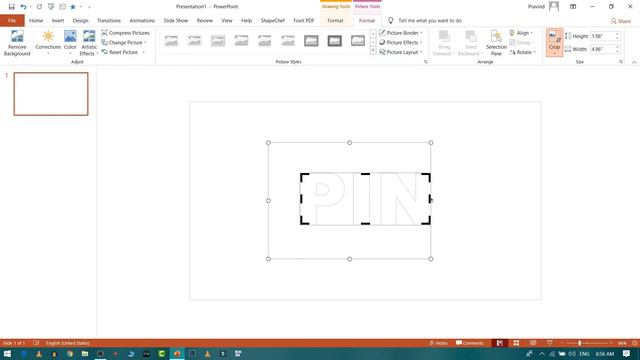This screenshot has width=640, height=360.
Task: Open Drawing Tools Format tab
Action: [x=336, y=20]
